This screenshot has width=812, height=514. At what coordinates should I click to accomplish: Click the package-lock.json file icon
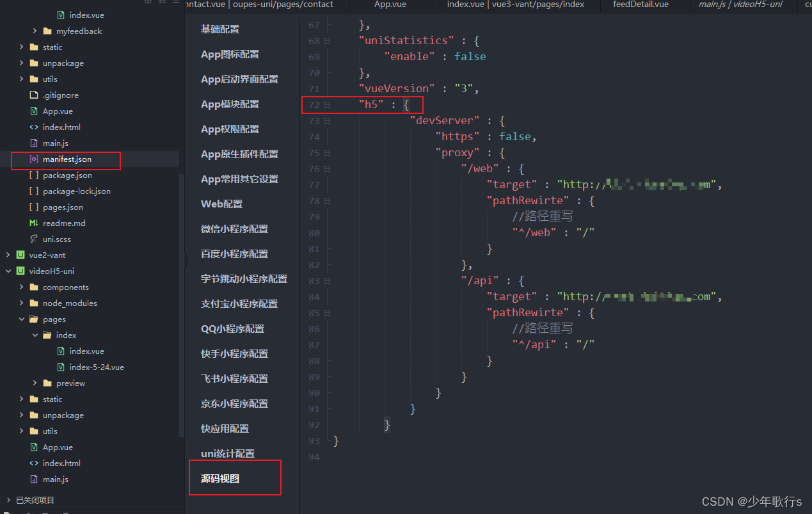tap(34, 191)
